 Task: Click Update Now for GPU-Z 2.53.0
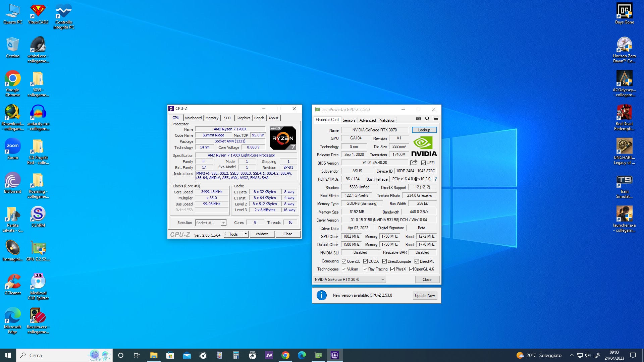click(425, 296)
